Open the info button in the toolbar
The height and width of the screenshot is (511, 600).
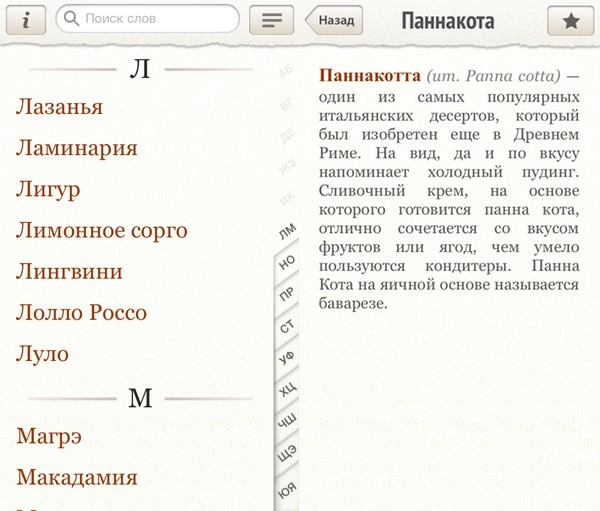pos(26,20)
